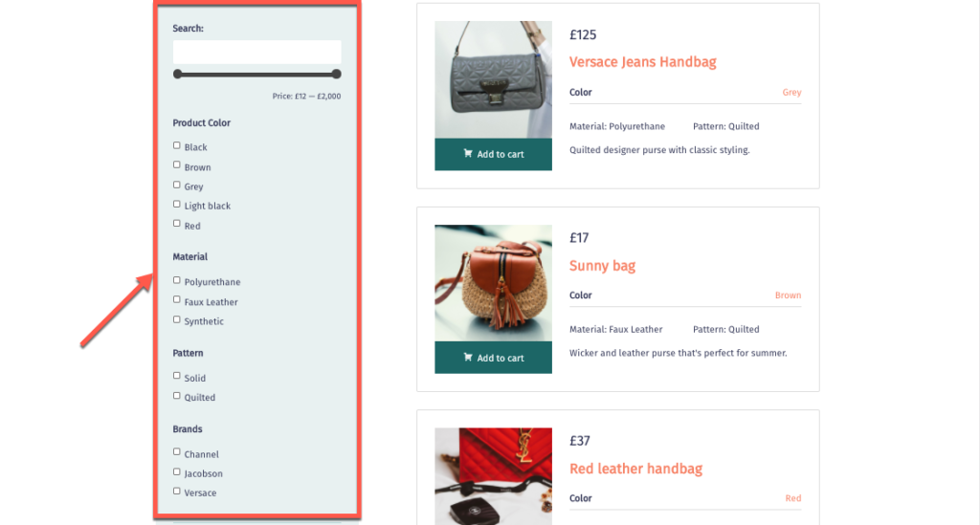Click the 'Material: Faux Leather' text

click(x=615, y=329)
